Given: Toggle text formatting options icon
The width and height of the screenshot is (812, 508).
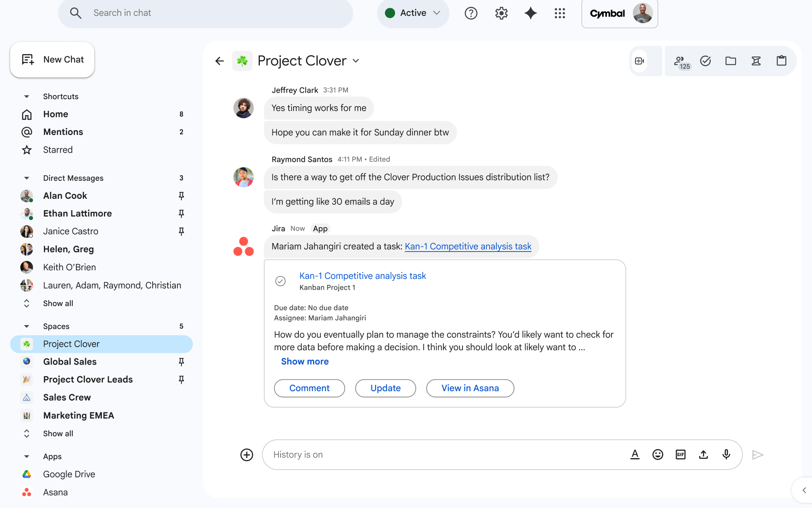Looking at the screenshot, I should point(635,455).
